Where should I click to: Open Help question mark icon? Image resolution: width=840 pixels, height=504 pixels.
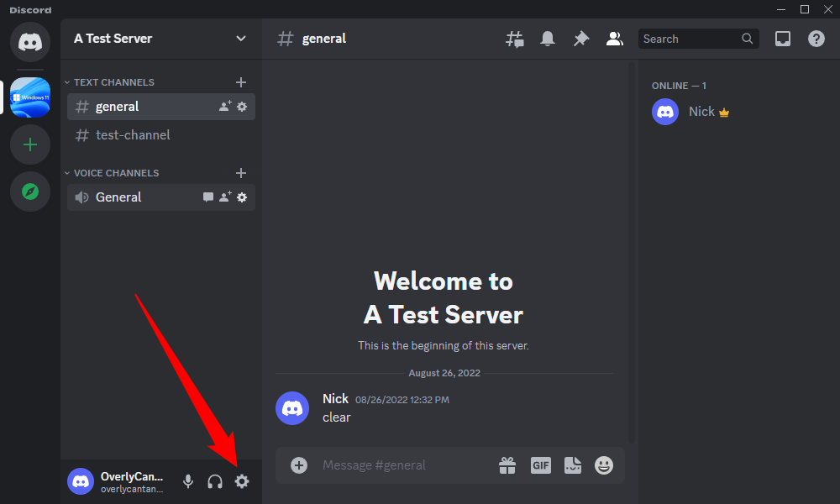pyautogui.click(x=816, y=39)
